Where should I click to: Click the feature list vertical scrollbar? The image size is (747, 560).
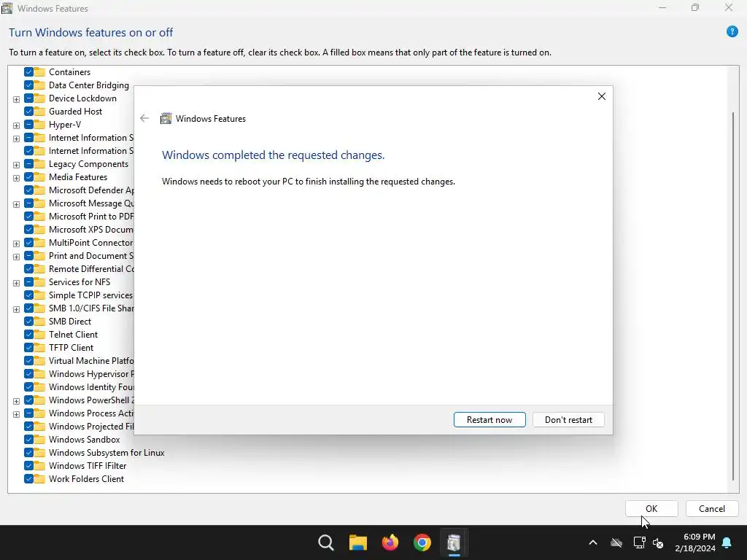[732, 296]
